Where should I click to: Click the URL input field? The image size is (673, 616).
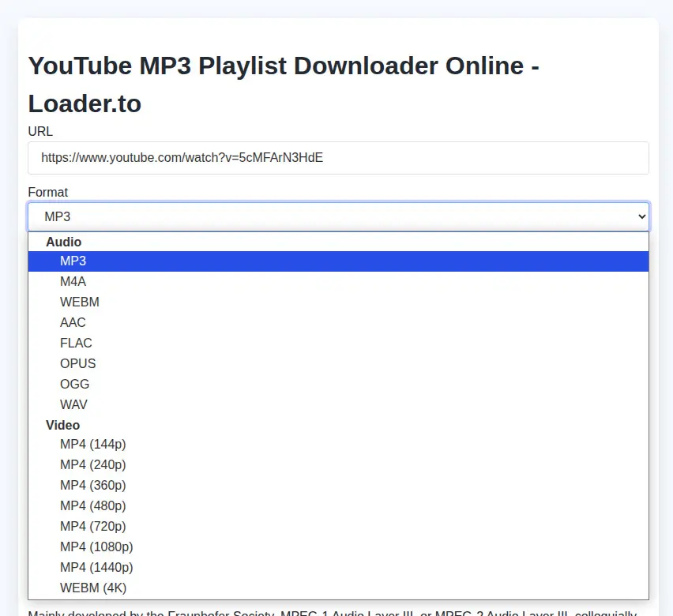click(x=338, y=158)
